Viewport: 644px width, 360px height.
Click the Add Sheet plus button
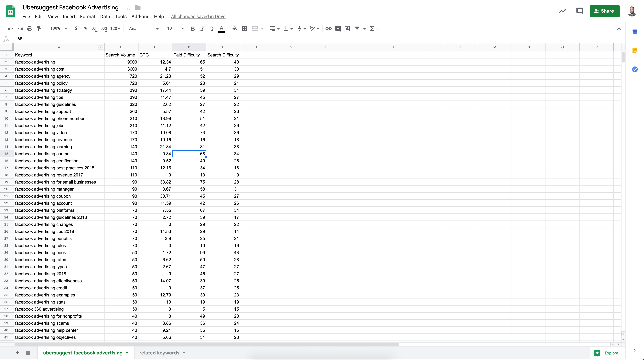(17, 353)
